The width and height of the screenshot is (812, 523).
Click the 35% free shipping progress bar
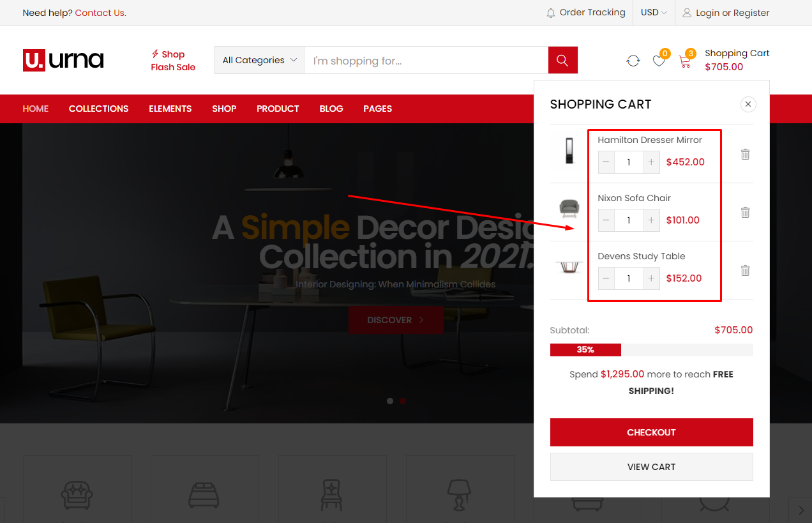tap(651, 350)
